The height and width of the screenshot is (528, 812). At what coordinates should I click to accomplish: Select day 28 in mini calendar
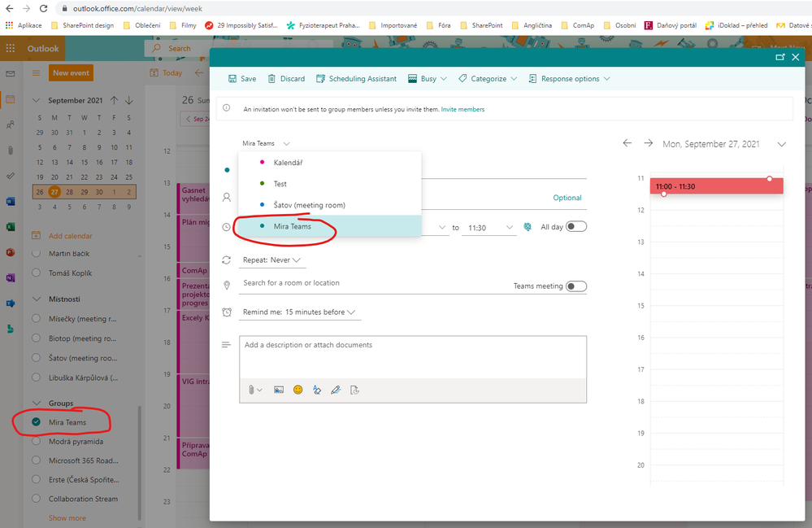(x=69, y=192)
